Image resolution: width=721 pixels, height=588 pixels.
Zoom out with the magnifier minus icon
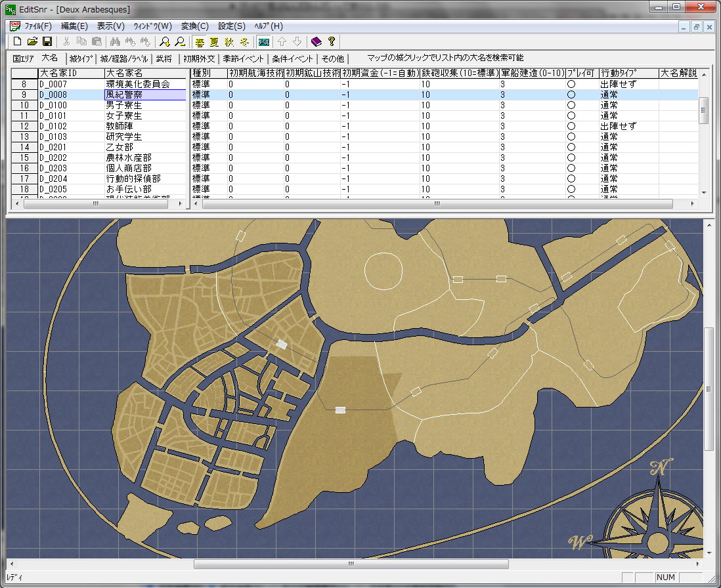point(179,42)
